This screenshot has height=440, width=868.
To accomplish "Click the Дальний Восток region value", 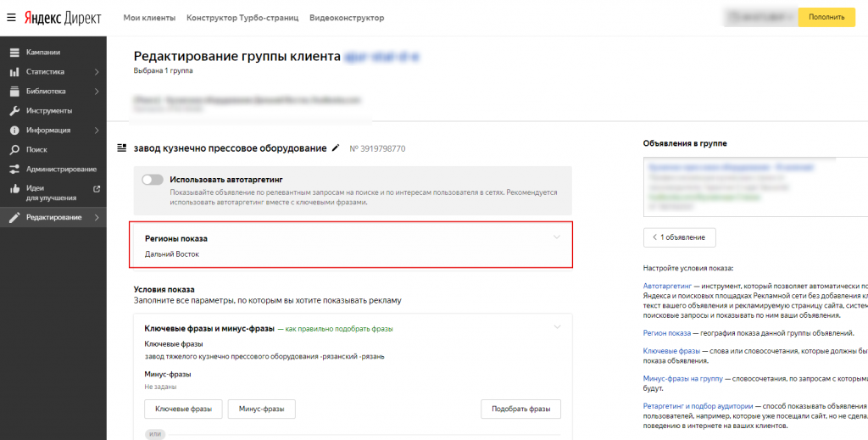I will [171, 254].
